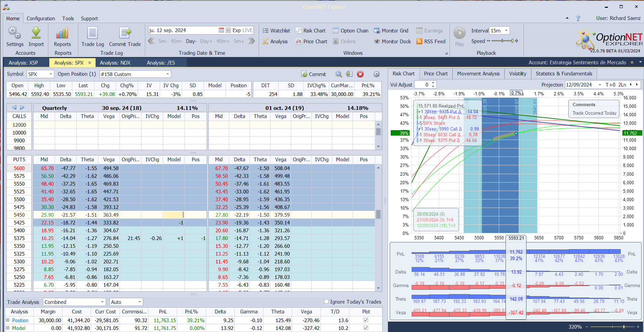The height and width of the screenshot is (332, 644).
Task: Click the Vol Adjust value field
Action: [423, 85]
